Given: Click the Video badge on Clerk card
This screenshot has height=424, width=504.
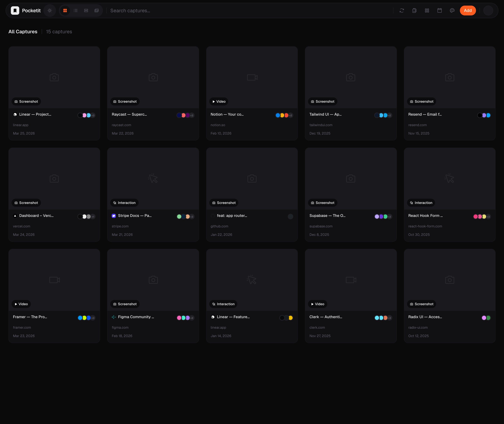Looking at the screenshot, I should pos(317,304).
